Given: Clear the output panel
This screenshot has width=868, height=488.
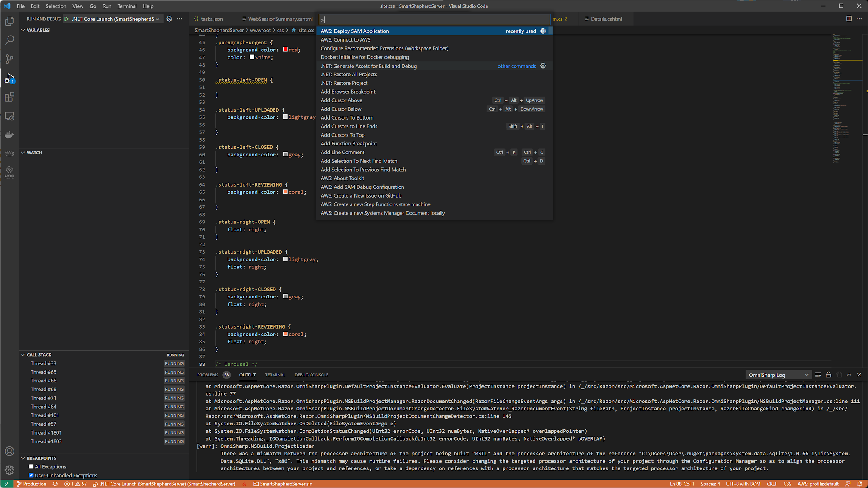Looking at the screenshot, I should click(818, 375).
